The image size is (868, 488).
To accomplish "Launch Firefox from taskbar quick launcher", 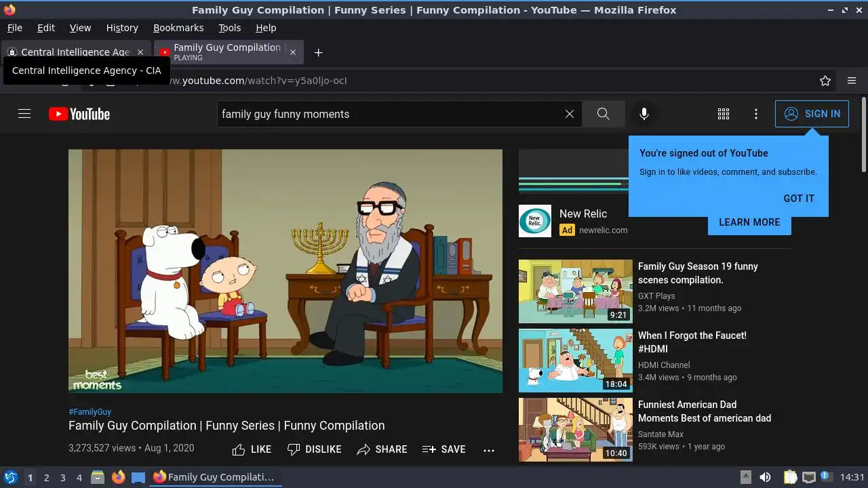I will click(x=118, y=477).
